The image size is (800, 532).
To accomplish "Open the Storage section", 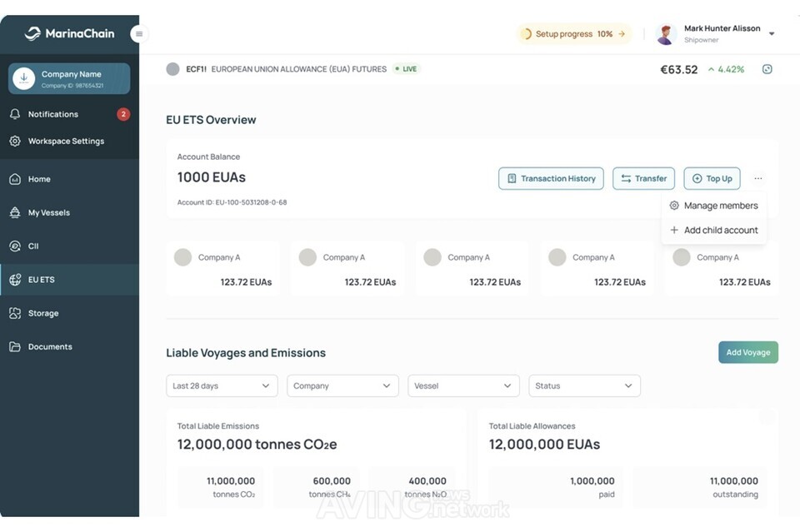I will (x=69, y=313).
